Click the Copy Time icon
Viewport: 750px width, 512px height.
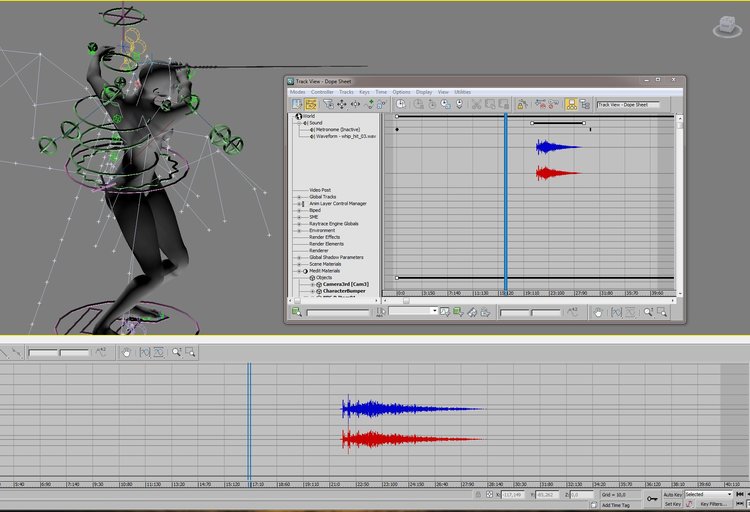click(x=490, y=104)
